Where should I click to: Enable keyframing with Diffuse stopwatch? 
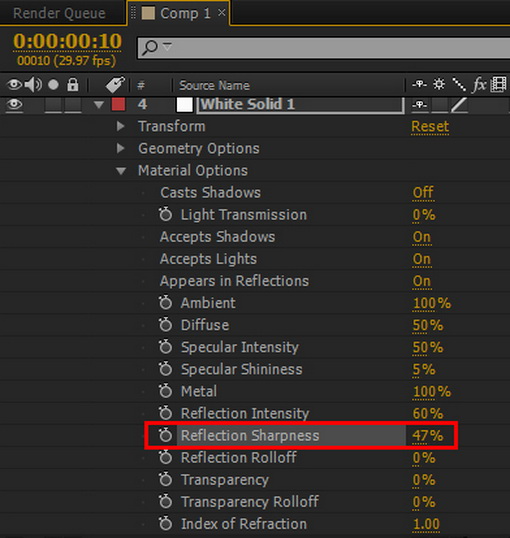[165, 325]
